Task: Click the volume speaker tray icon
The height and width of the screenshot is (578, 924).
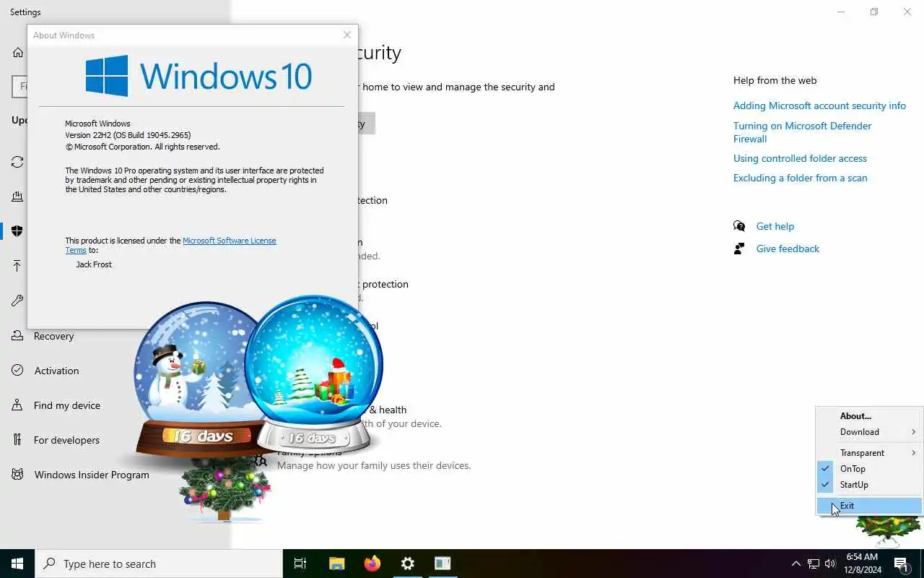Action: point(830,564)
